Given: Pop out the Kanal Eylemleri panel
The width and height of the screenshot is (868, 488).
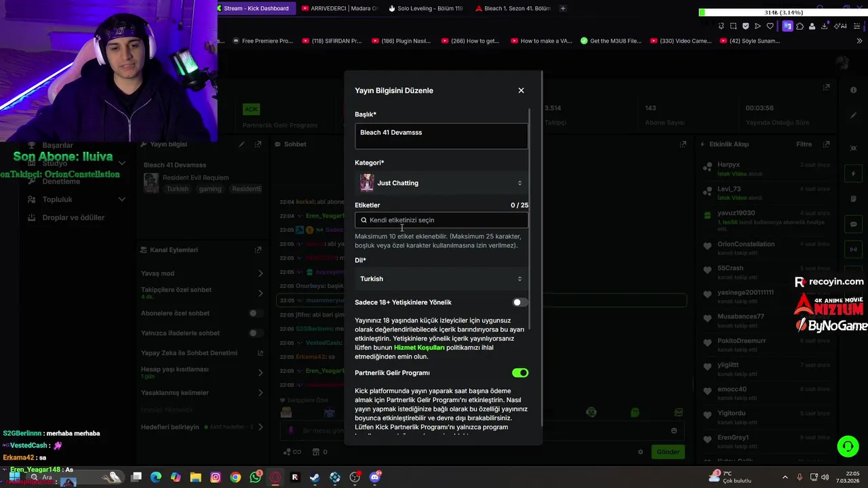Looking at the screenshot, I should 258,250.
